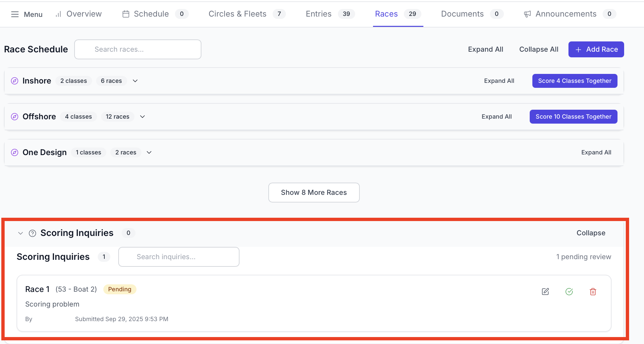Expand the Offshore group chevron

point(142,117)
